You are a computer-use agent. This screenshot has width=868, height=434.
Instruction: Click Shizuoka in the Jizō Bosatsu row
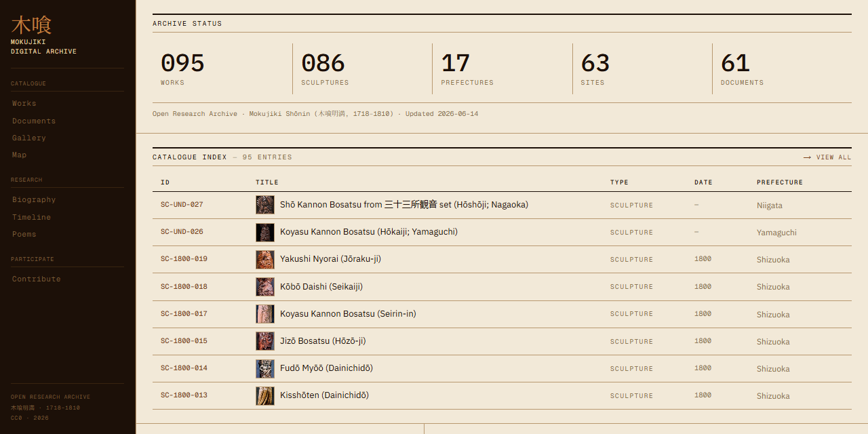click(773, 342)
